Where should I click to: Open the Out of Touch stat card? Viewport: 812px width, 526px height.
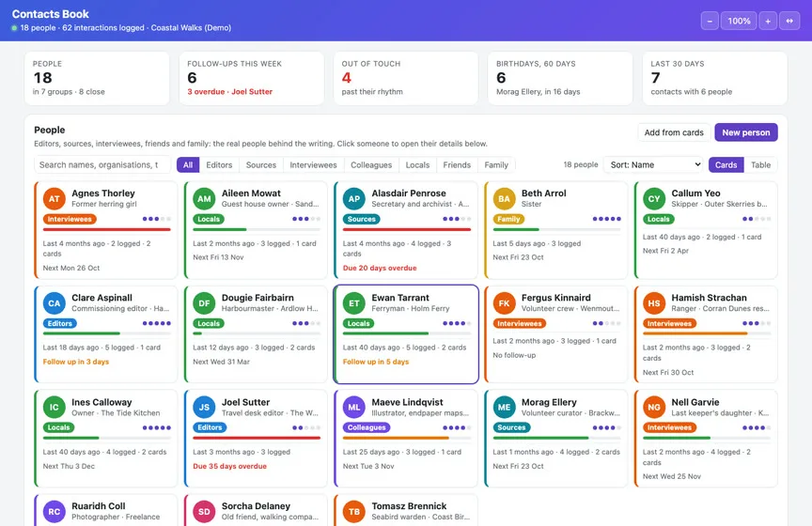[x=406, y=78]
